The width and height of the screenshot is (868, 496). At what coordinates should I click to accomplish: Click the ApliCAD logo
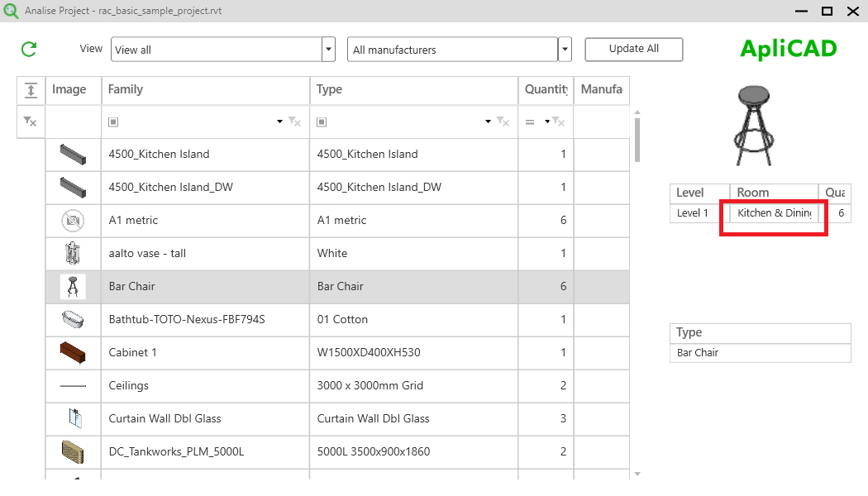[787, 48]
